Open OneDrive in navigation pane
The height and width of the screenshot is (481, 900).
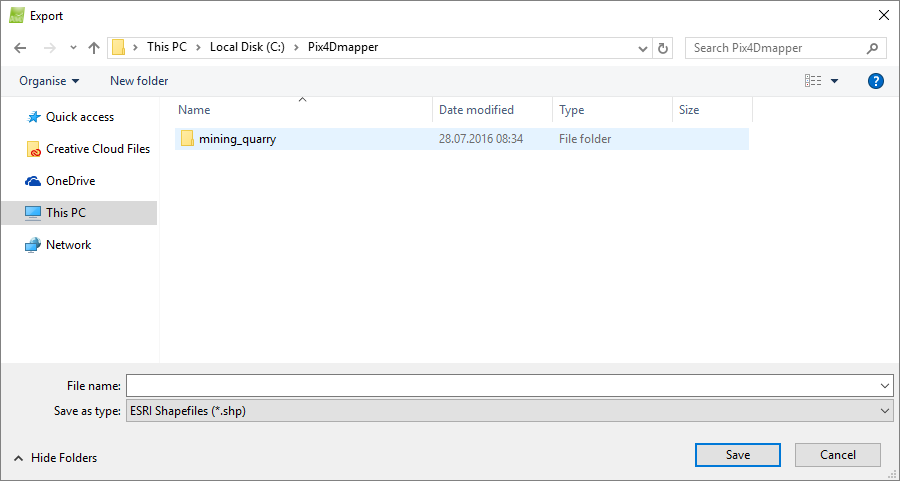tap(70, 181)
